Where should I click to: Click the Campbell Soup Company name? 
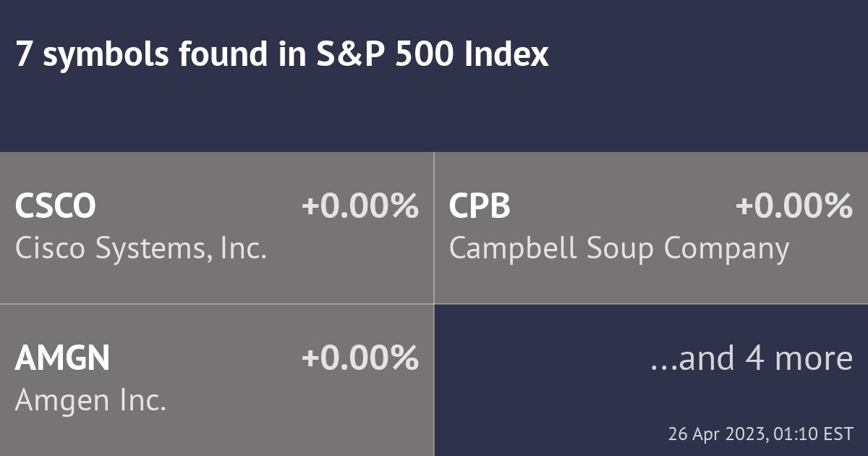[x=618, y=249]
